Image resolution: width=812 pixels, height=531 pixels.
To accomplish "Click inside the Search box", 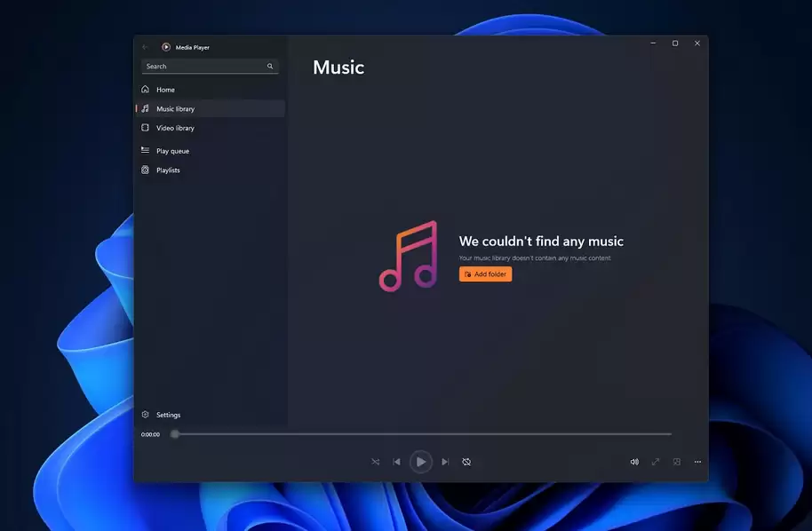I will (x=203, y=67).
